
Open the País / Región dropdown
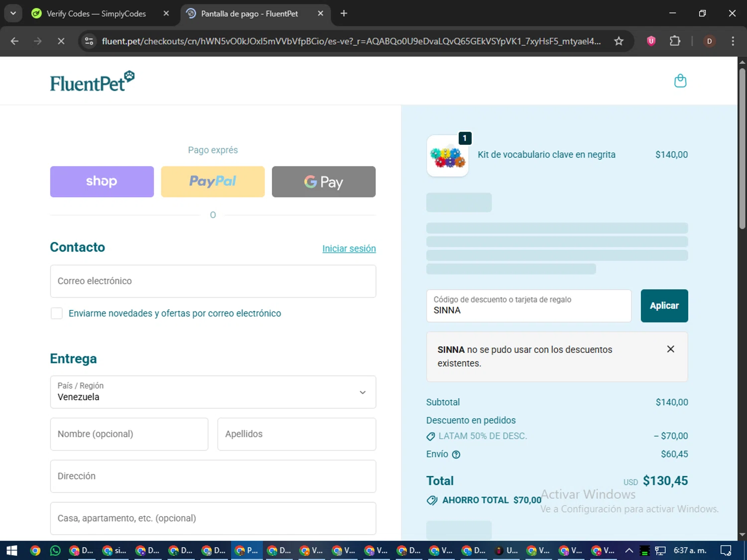[x=213, y=392]
